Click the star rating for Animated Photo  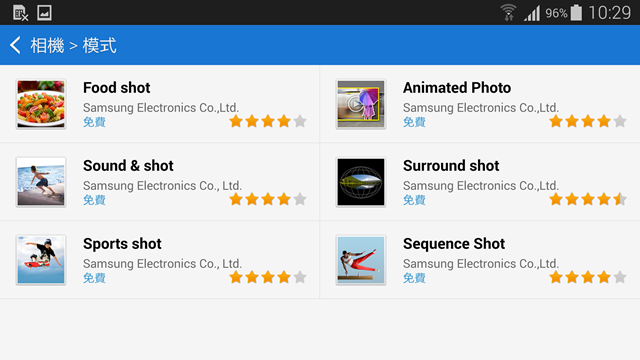pos(588,121)
